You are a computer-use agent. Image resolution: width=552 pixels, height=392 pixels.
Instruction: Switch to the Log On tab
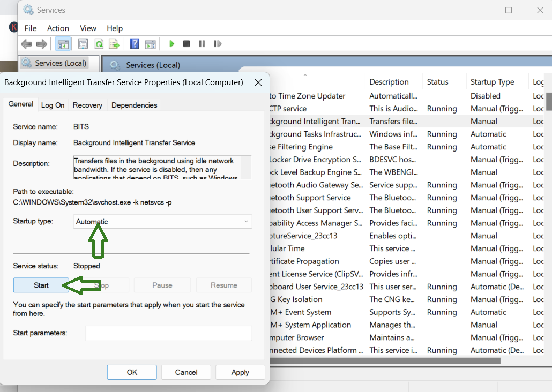click(53, 105)
